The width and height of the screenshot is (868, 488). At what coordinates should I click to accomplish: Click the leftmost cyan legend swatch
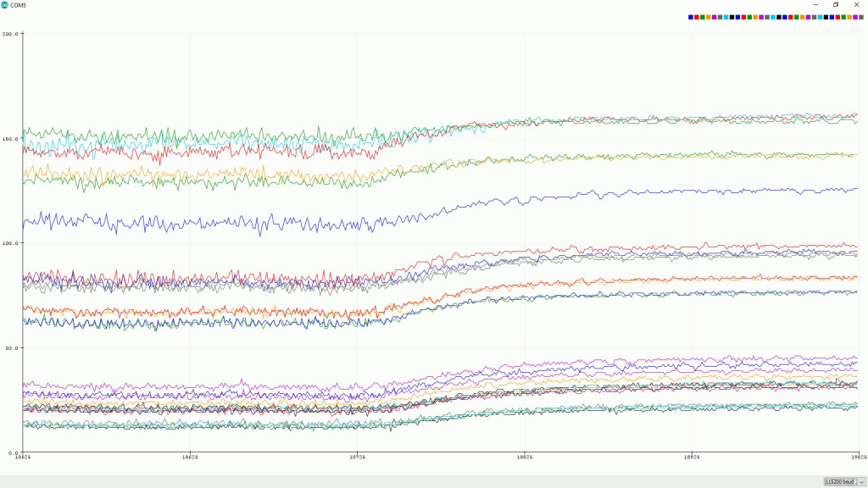(726, 17)
